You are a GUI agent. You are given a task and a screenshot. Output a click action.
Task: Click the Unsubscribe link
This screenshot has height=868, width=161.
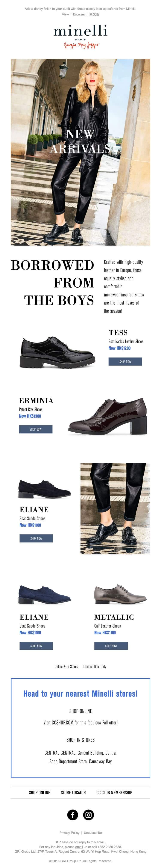pos(93,832)
